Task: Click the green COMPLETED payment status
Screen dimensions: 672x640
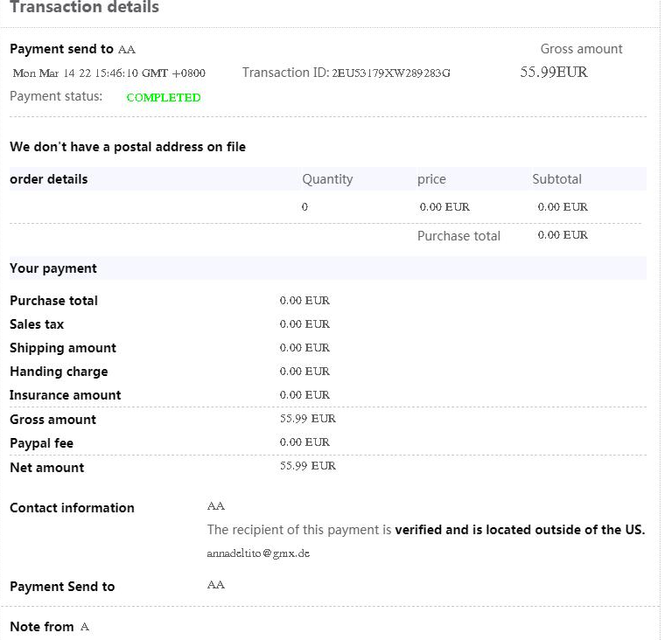Action: tap(164, 97)
